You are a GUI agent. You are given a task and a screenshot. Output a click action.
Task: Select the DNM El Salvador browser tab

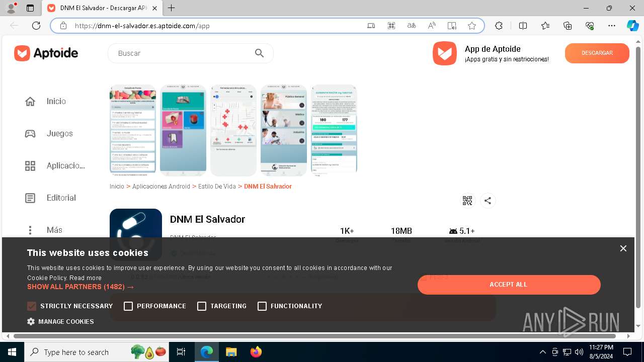(102, 8)
